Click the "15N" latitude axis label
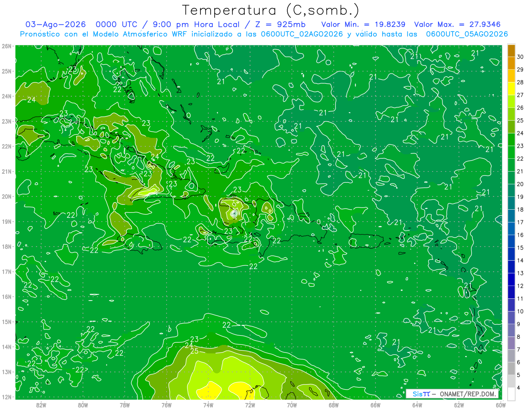Screen dimensions: 532x411 (x=7, y=321)
